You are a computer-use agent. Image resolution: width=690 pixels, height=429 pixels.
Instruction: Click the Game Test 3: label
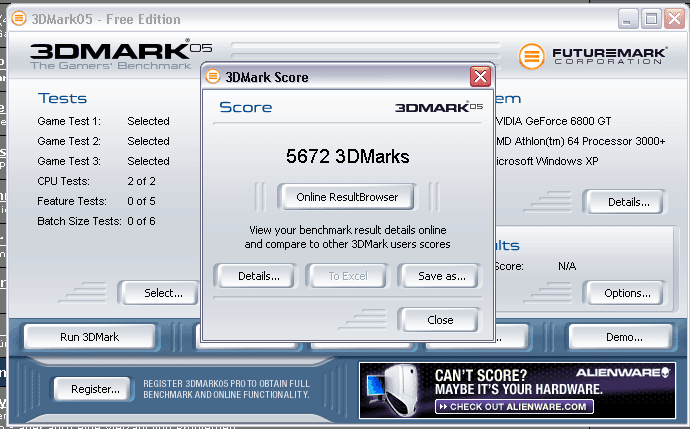(69, 161)
